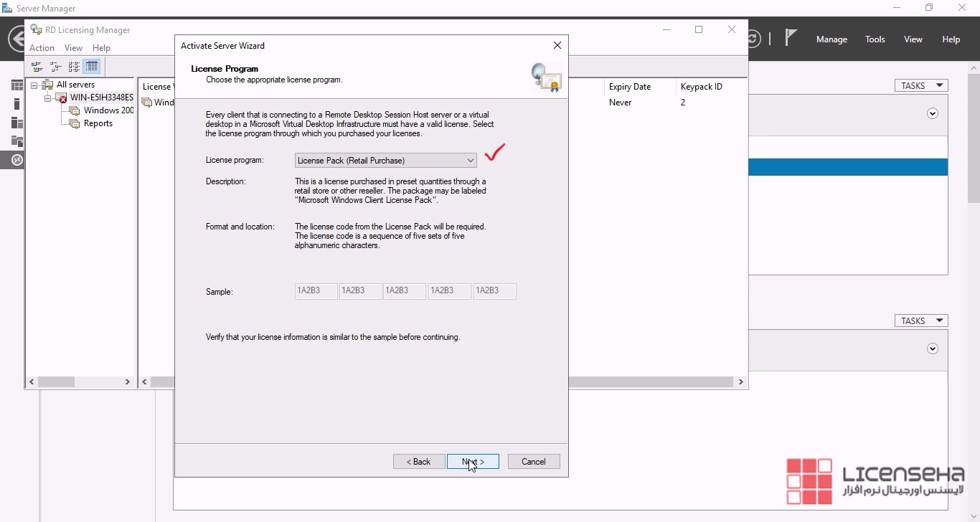Open the Action menu
980x522 pixels.
tap(42, 48)
